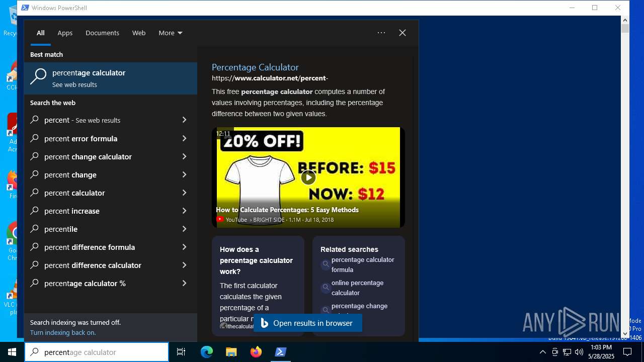This screenshot has width=644, height=362.
Task: Launch Firefox from the taskbar
Action: point(256,352)
